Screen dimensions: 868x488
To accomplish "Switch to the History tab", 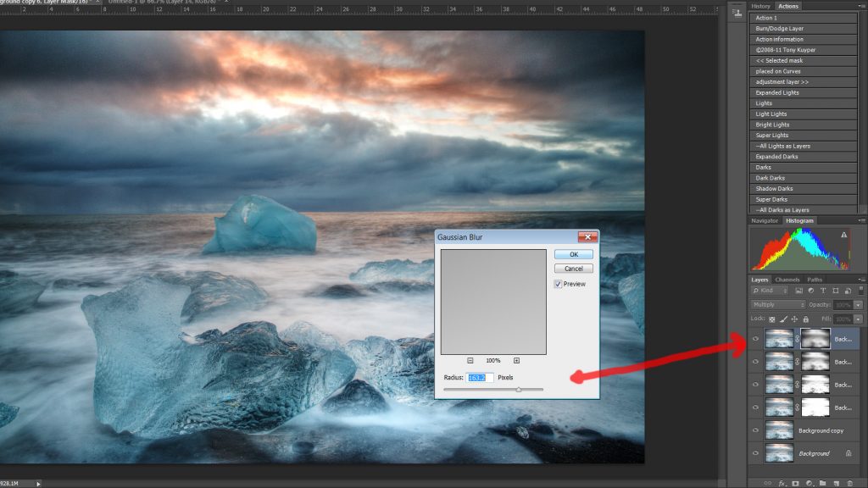I will (760, 6).
